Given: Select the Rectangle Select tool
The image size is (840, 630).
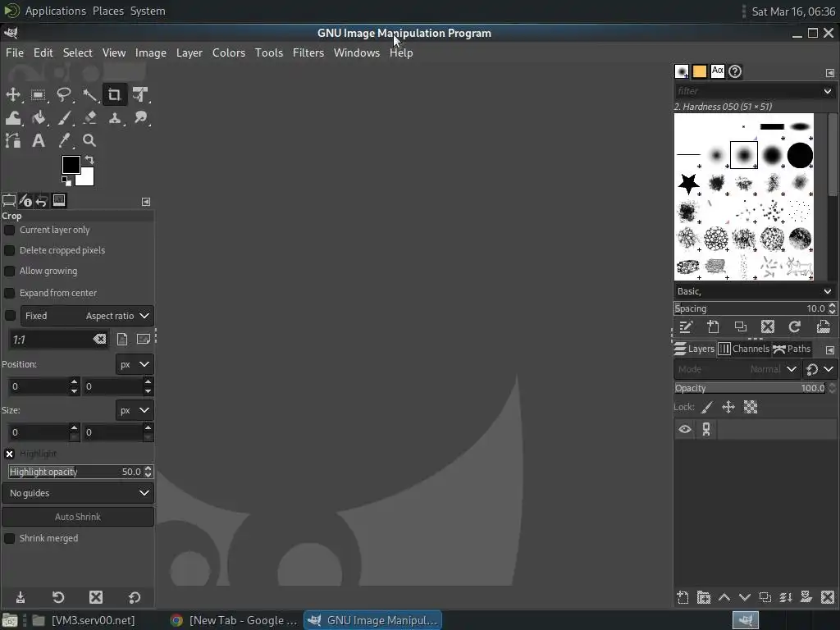Looking at the screenshot, I should 38,95.
